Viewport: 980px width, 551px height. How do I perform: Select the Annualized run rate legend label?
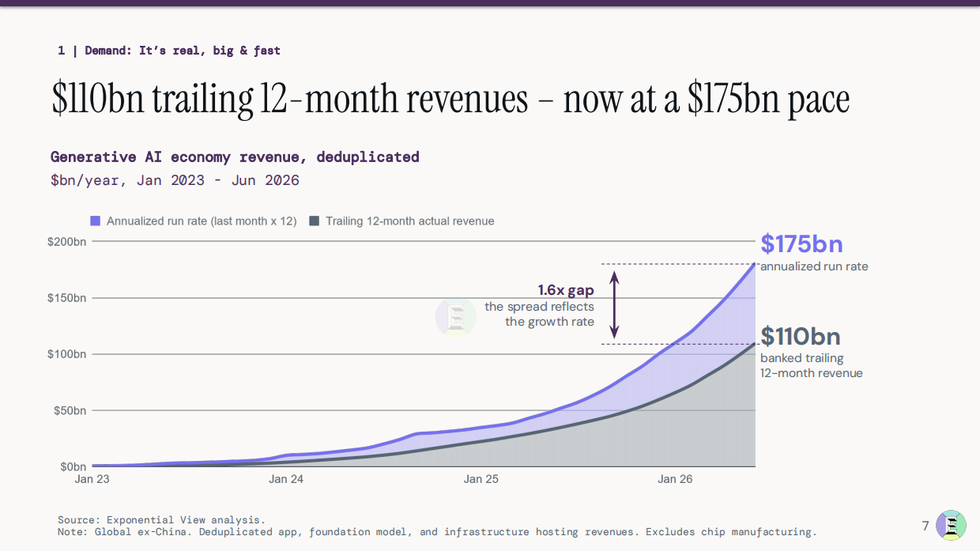pos(202,221)
